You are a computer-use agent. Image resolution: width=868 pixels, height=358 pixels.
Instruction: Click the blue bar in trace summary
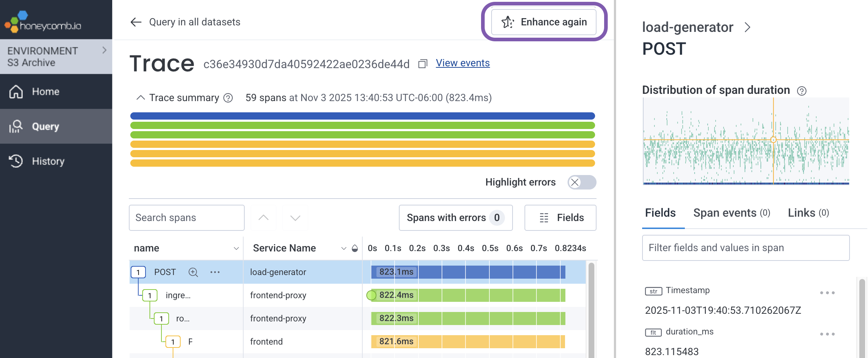[362, 116]
